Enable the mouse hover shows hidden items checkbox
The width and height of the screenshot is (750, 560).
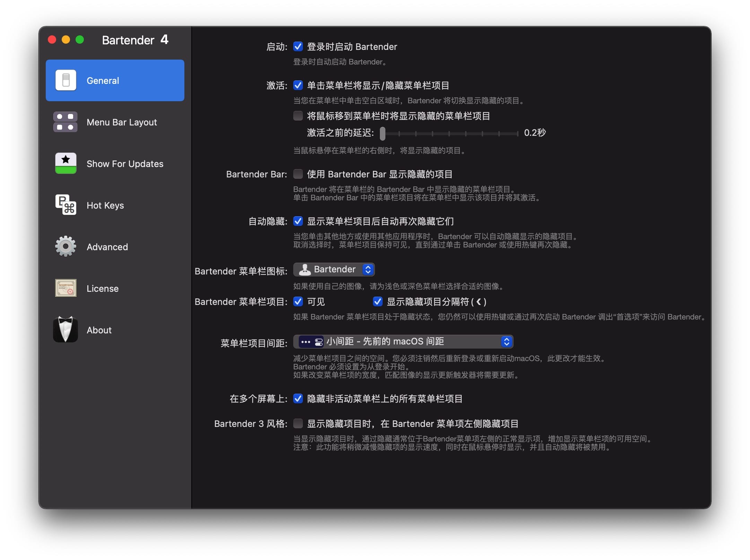298,116
